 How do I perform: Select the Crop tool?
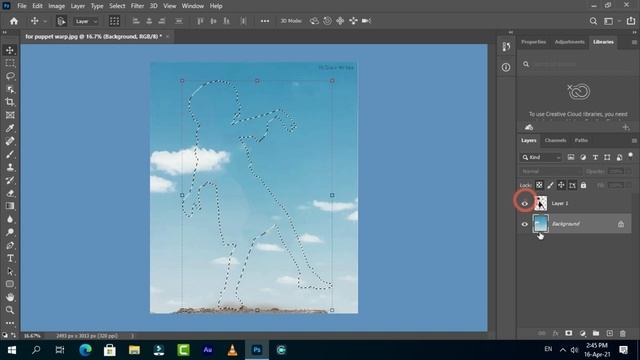[10, 102]
